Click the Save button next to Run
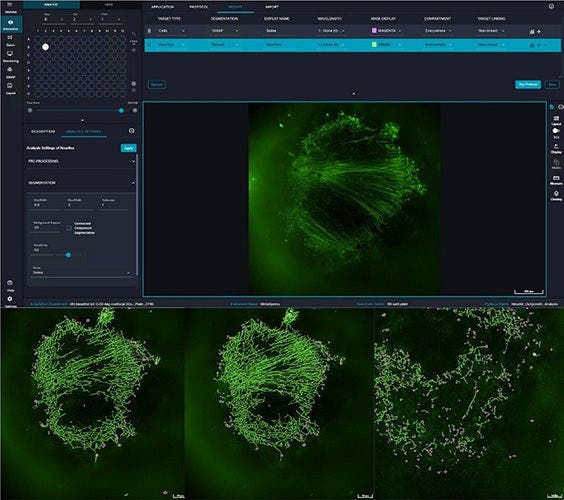 tap(552, 85)
